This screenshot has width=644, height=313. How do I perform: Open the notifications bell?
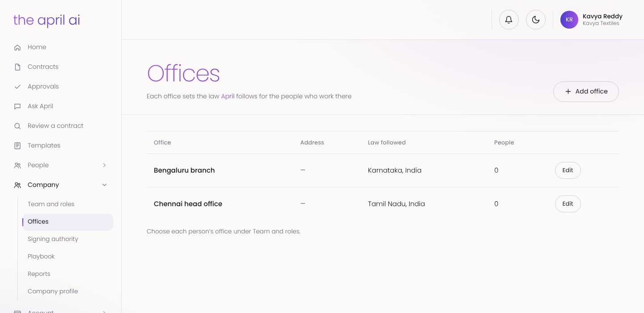(x=509, y=20)
